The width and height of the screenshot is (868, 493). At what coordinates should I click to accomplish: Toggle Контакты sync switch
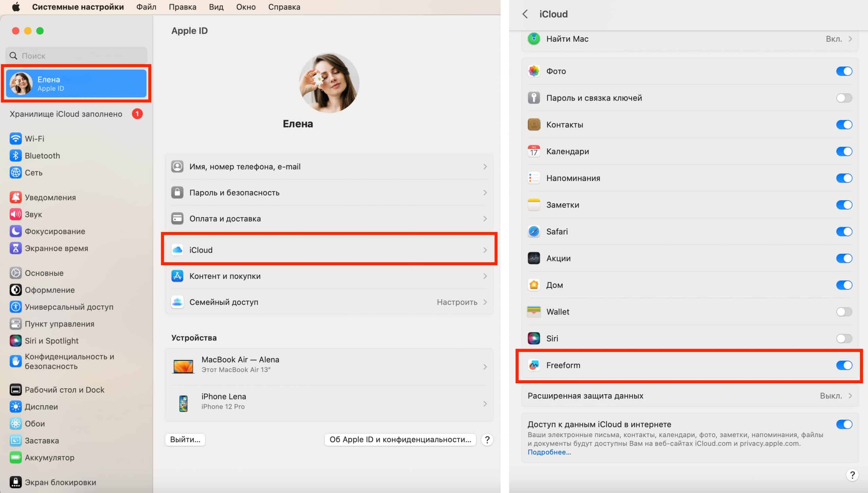[844, 125]
